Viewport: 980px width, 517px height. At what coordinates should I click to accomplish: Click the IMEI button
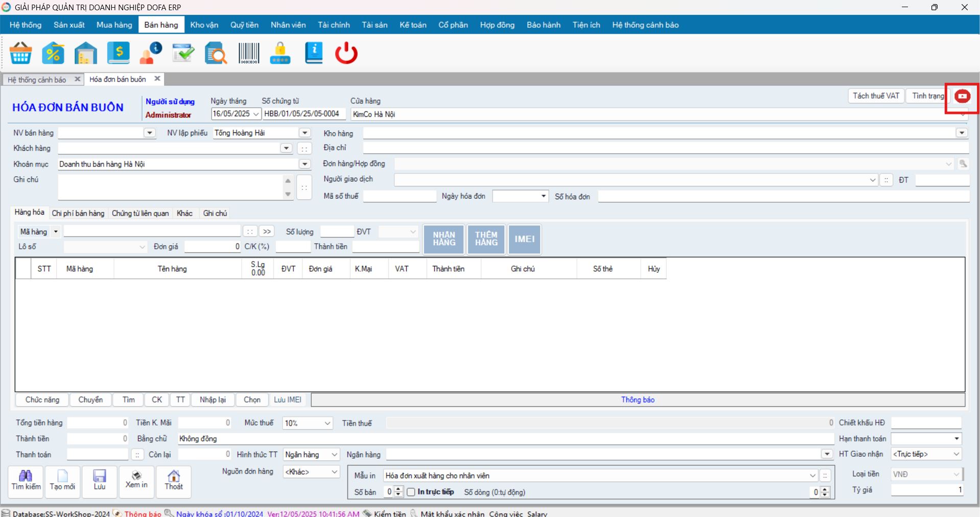[x=524, y=239]
